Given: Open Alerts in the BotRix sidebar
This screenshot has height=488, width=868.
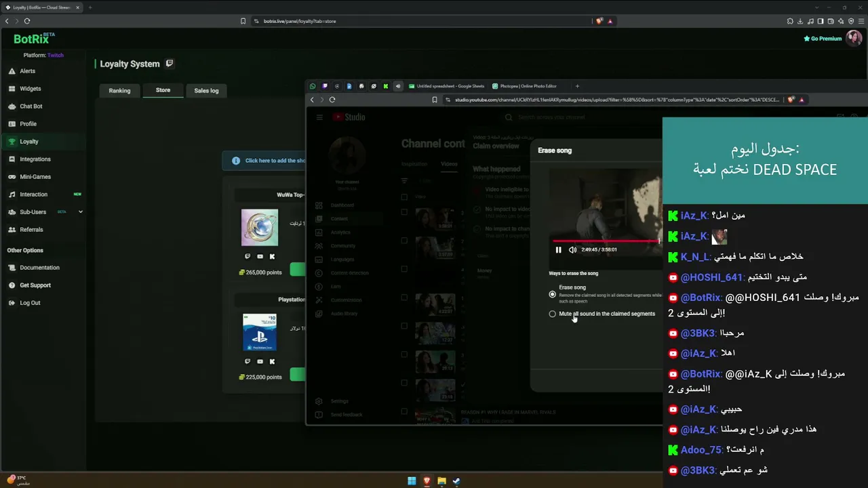Looking at the screenshot, I should [x=27, y=71].
